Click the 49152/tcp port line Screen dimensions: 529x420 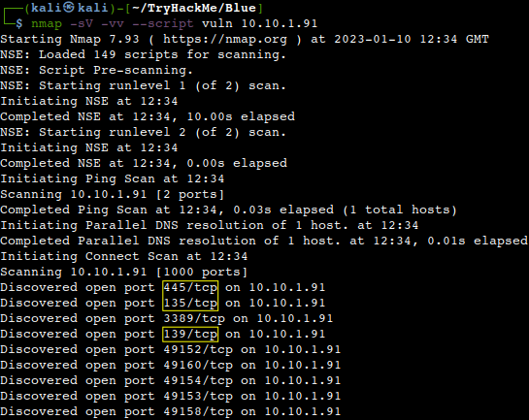pyautogui.click(x=171, y=349)
